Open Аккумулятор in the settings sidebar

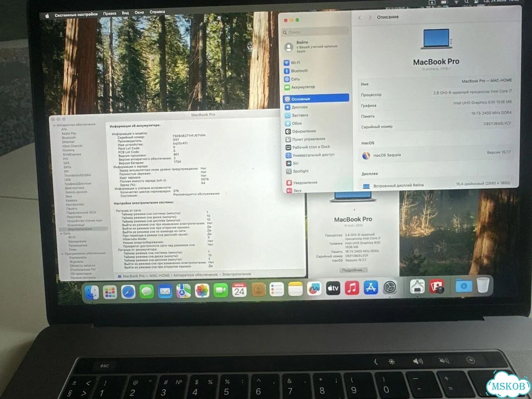tap(303, 87)
